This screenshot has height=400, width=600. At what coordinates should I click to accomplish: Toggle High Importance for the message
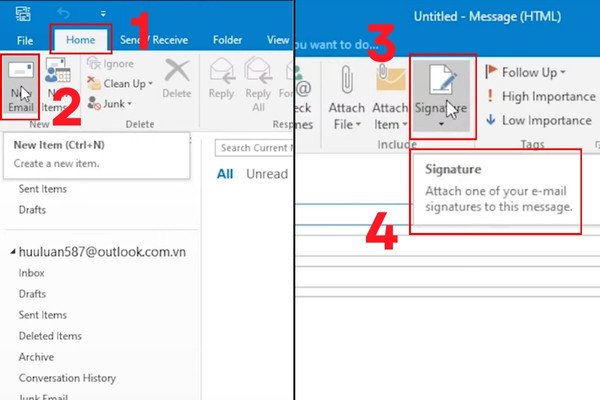(541, 96)
